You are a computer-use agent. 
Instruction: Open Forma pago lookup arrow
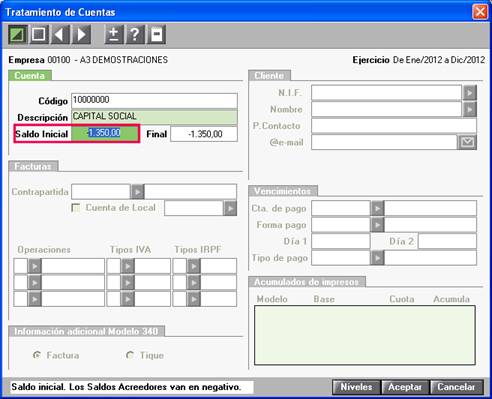[x=377, y=225]
